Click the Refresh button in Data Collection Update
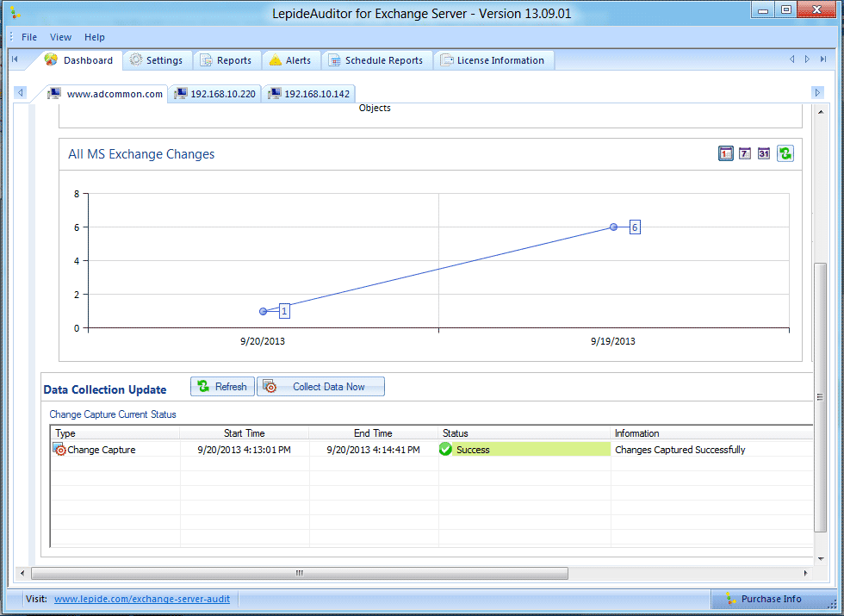 [x=222, y=387]
